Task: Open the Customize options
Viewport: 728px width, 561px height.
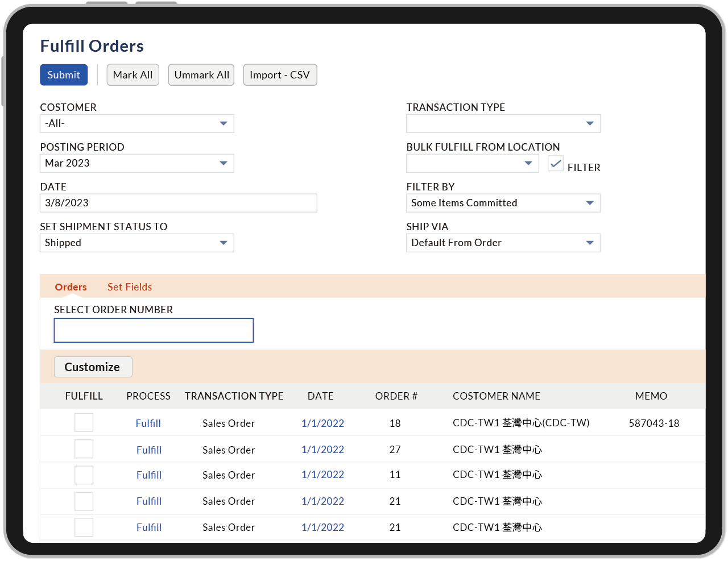Action: (93, 367)
